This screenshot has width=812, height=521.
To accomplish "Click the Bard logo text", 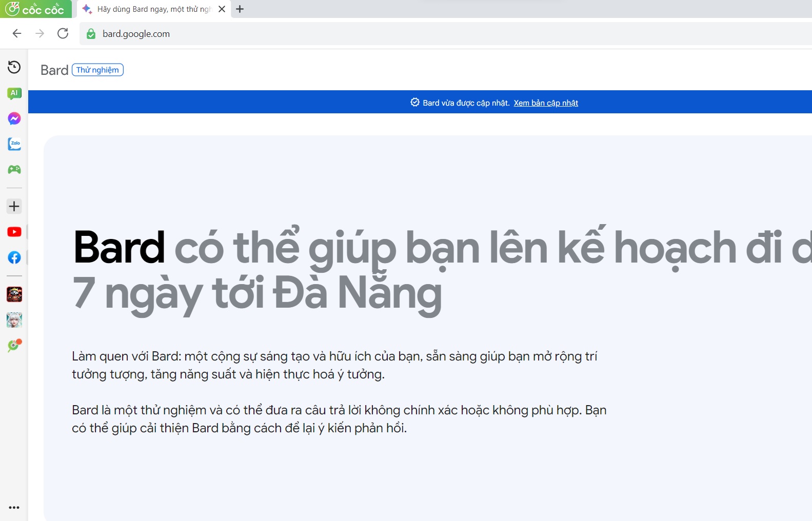I will (54, 70).
